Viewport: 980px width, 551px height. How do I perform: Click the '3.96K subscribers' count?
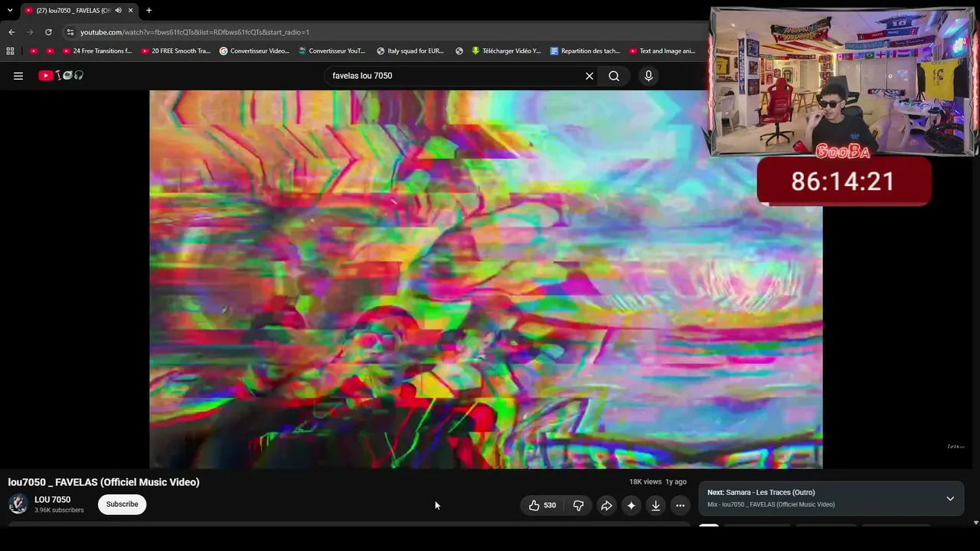tap(59, 510)
